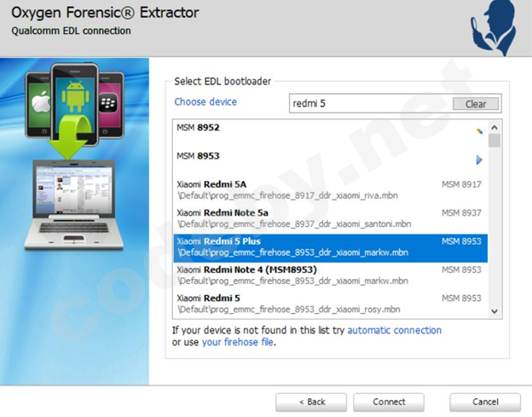Open the 'your firehose file' link
Viewport: 532px width, 417px height.
coord(238,342)
